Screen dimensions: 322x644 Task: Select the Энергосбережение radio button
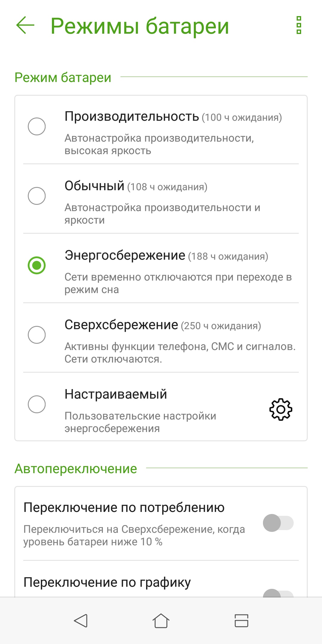37,265
